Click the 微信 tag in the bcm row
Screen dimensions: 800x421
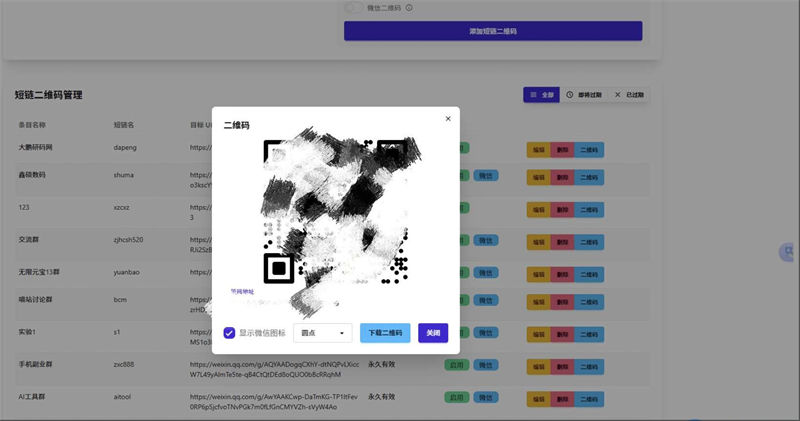point(486,300)
